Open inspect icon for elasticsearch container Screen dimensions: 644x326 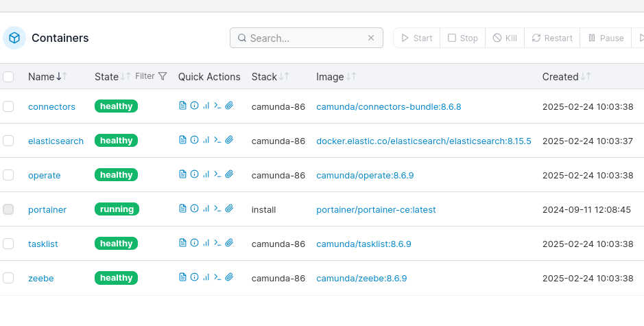tap(194, 140)
